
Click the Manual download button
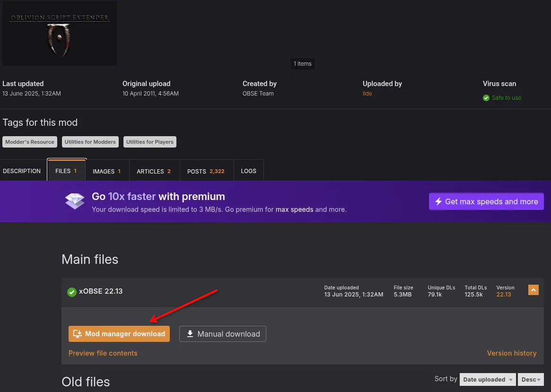pos(222,334)
